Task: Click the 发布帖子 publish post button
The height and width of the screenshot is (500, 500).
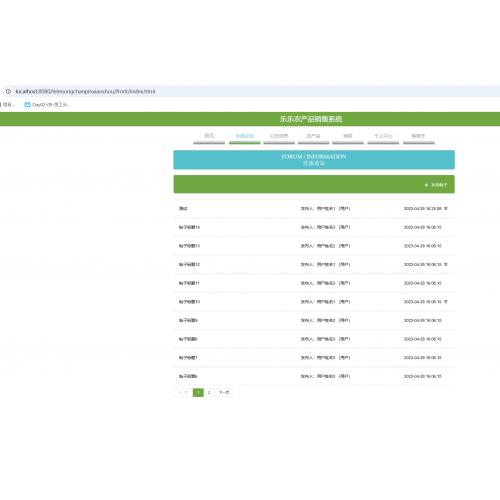Action: pyautogui.click(x=436, y=185)
